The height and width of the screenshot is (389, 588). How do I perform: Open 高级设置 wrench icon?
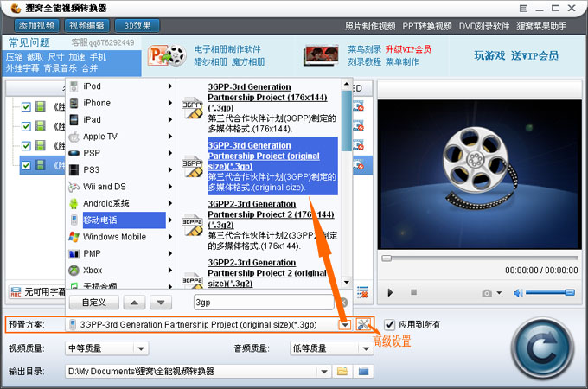363,324
